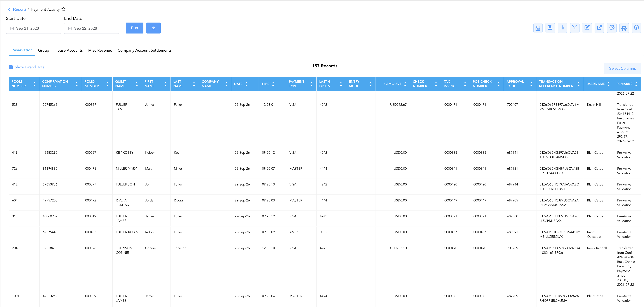644x307 pixels.
Task: Switch to the House Accounts tab
Action: click(68, 50)
